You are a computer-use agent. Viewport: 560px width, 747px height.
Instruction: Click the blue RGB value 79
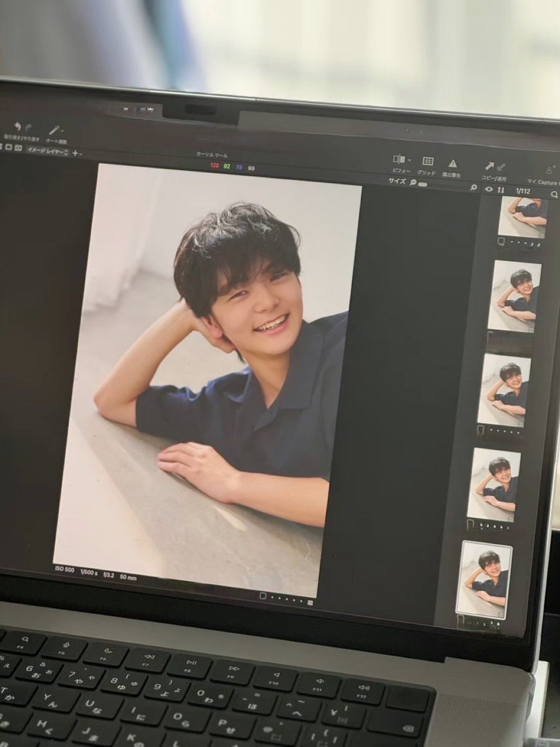(239, 167)
